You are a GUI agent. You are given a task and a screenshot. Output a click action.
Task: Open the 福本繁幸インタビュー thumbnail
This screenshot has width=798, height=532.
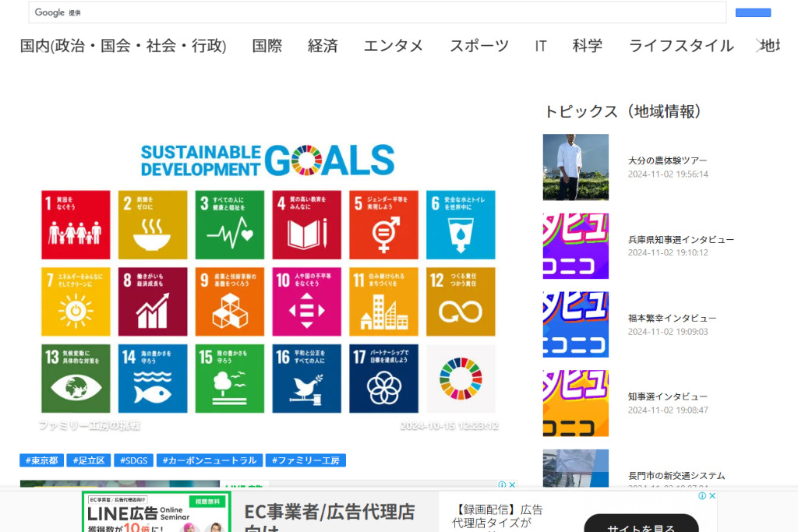pos(576,325)
